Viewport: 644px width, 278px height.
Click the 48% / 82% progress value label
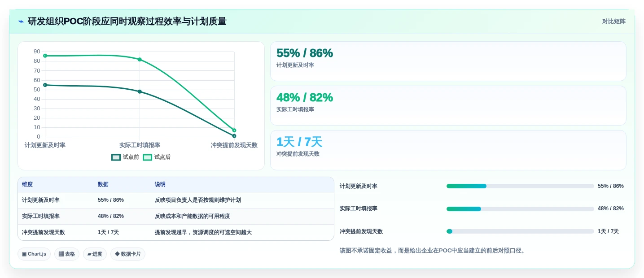coord(610,208)
